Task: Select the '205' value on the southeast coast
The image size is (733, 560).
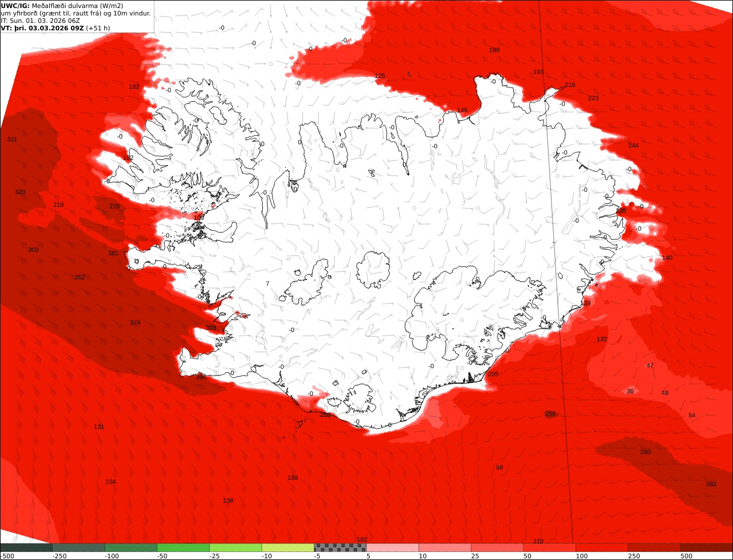Action: click(493, 374)
